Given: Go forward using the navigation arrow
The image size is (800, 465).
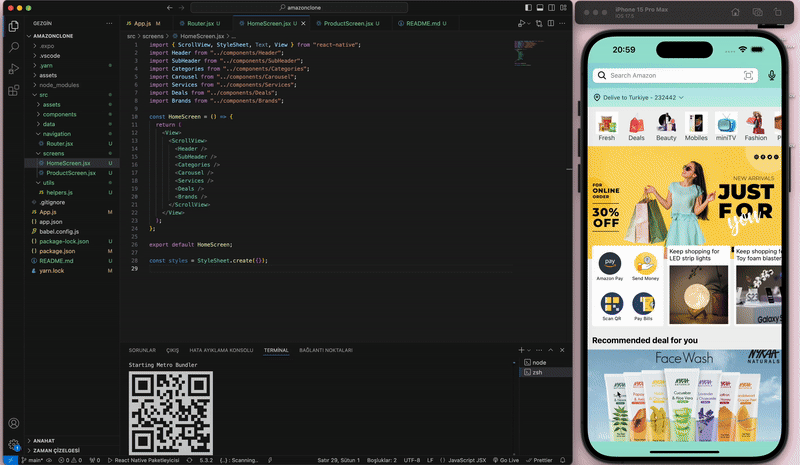Looking at the screenshot, I should (182, 8).
